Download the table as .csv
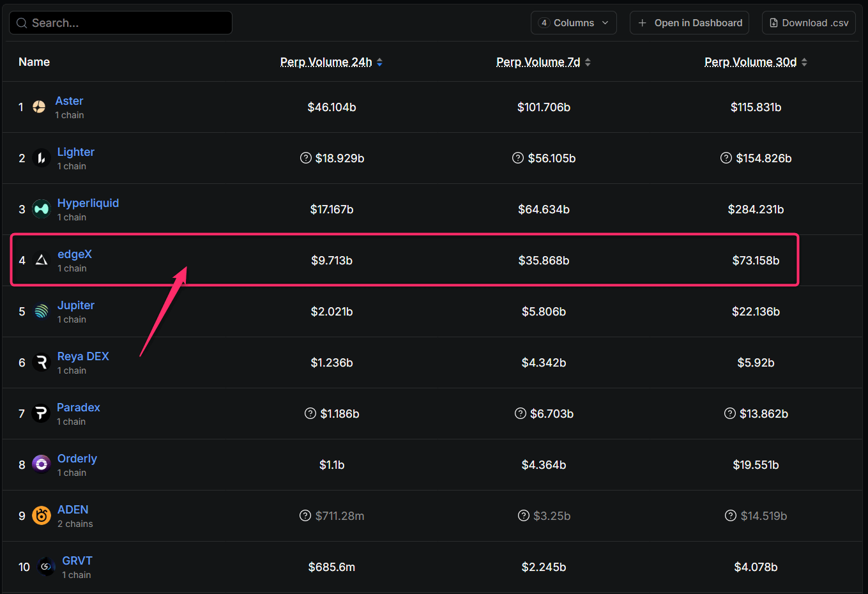Viewport: 868px width, 594px height. [x=809, y=23]
